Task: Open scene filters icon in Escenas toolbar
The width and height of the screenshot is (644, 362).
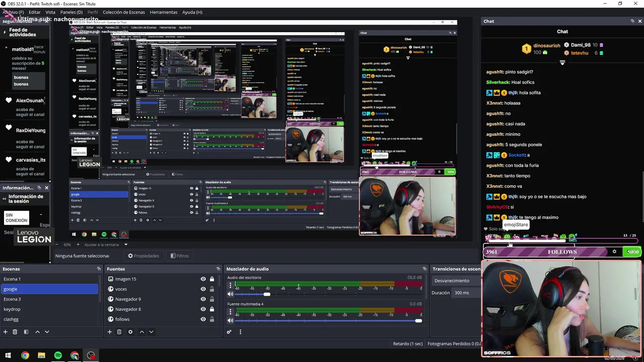Action: point(26,332)
